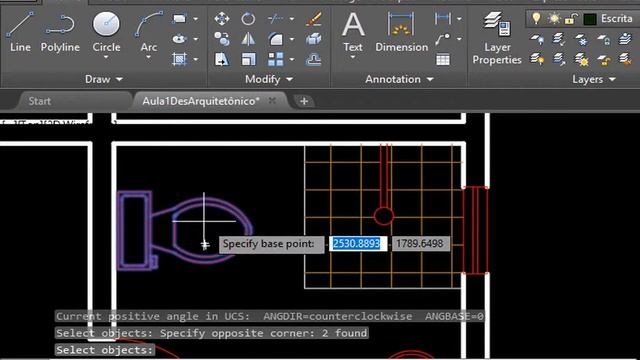This screenshot has width=640, height=360.
Task: Activate the Scale tool
Action: pos(248,60)
